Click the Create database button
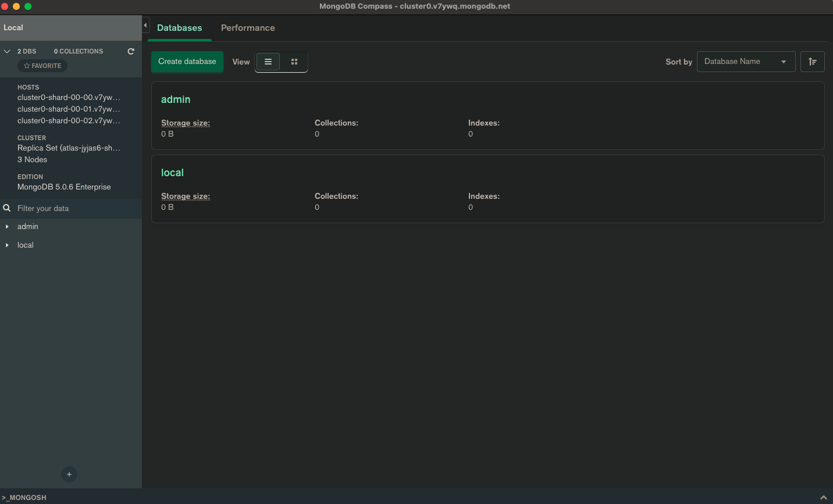This screenshot has width=833, height=504. (x=187, y=62)
